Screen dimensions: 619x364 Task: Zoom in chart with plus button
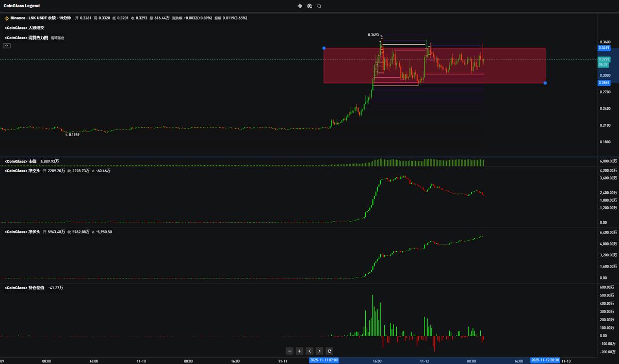click(x=300, y=351)
